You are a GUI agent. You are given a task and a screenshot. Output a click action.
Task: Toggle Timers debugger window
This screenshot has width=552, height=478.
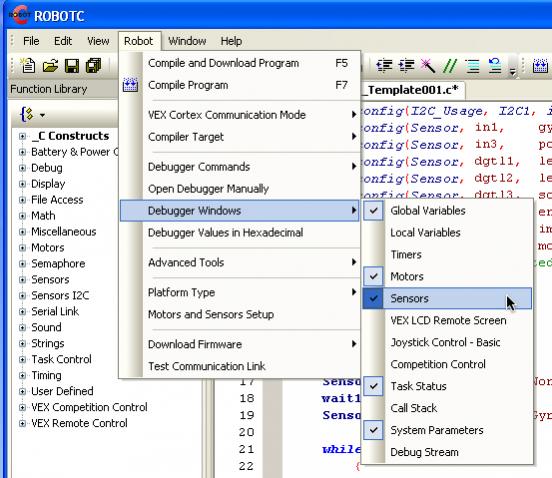(447, 254)
